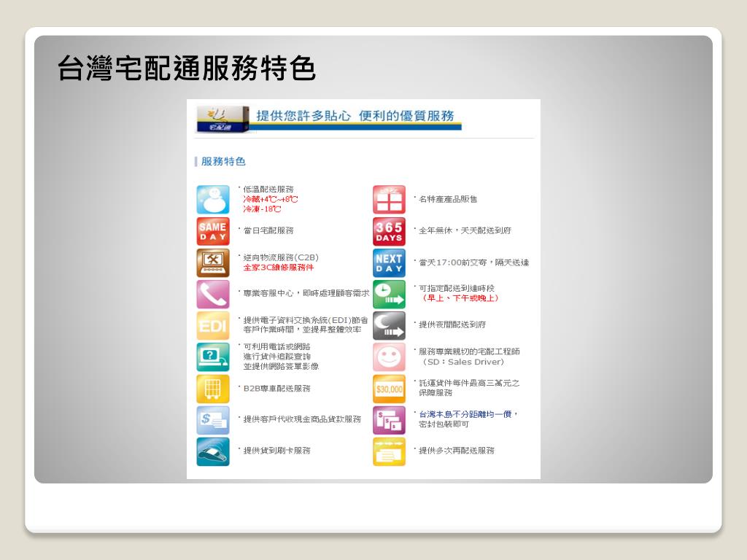The height and width of the screenshot is (560, 747).
Task: Click the blue dollar cash-on-delivery icon
Action: (213, 420)
